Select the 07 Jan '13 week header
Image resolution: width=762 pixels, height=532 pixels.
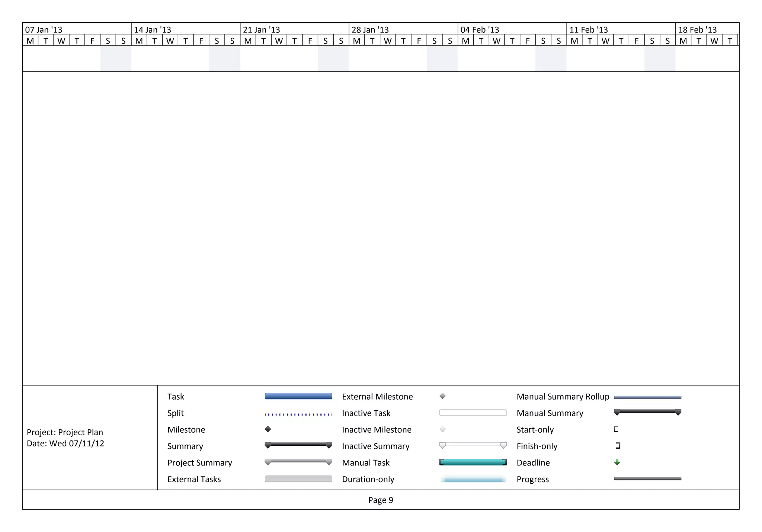pos(44,29)
